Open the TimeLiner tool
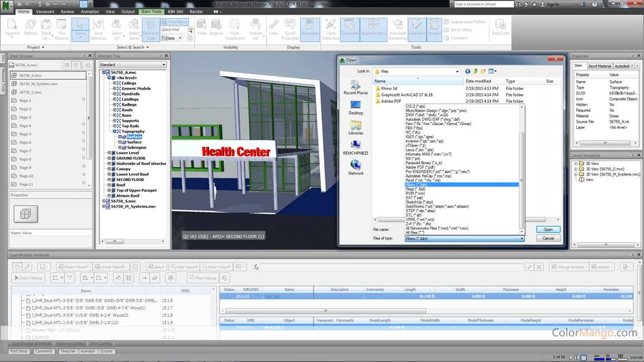 tap(349, 29)
